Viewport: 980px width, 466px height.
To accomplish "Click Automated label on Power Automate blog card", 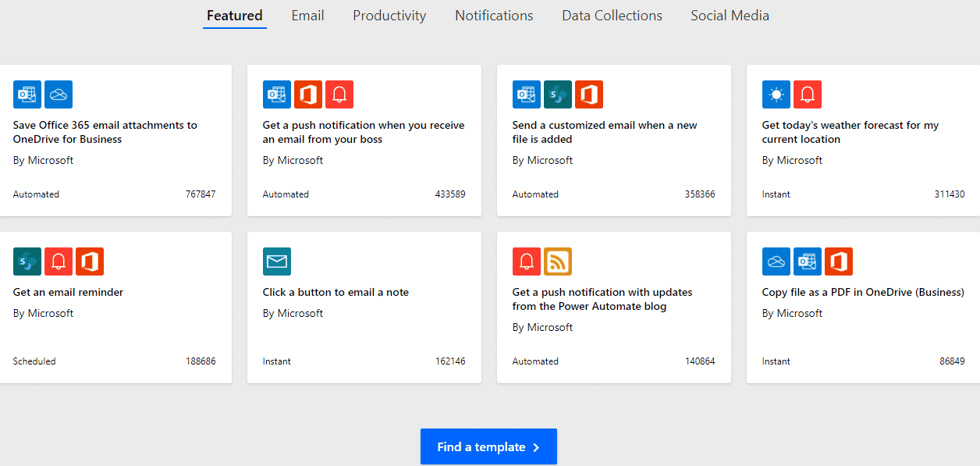I will [x=535, y=361].
